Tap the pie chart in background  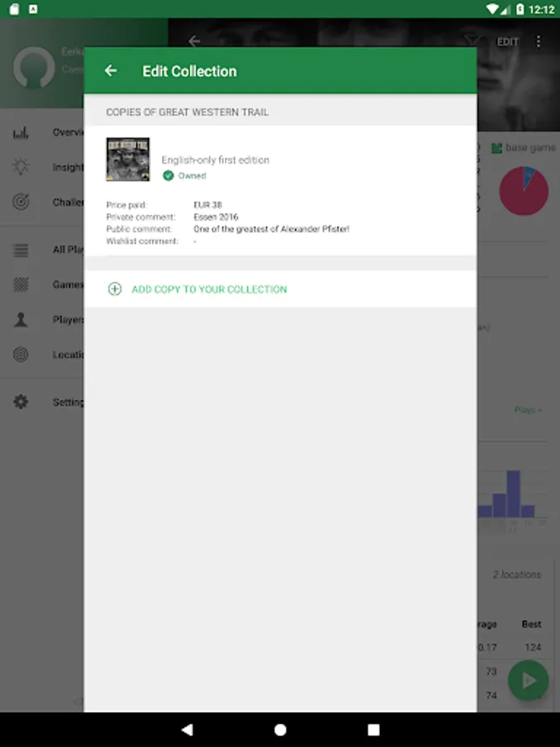[x=523, y=191]
